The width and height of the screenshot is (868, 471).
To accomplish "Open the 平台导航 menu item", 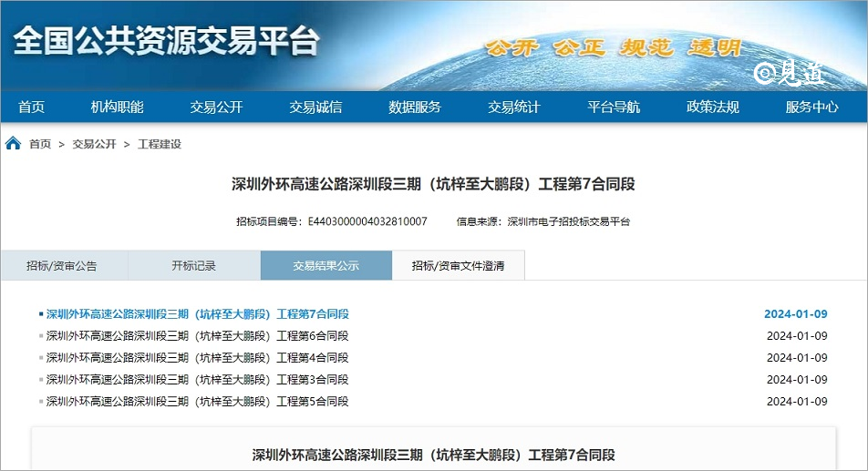I will pyautogui.click(x=614, y=108).
